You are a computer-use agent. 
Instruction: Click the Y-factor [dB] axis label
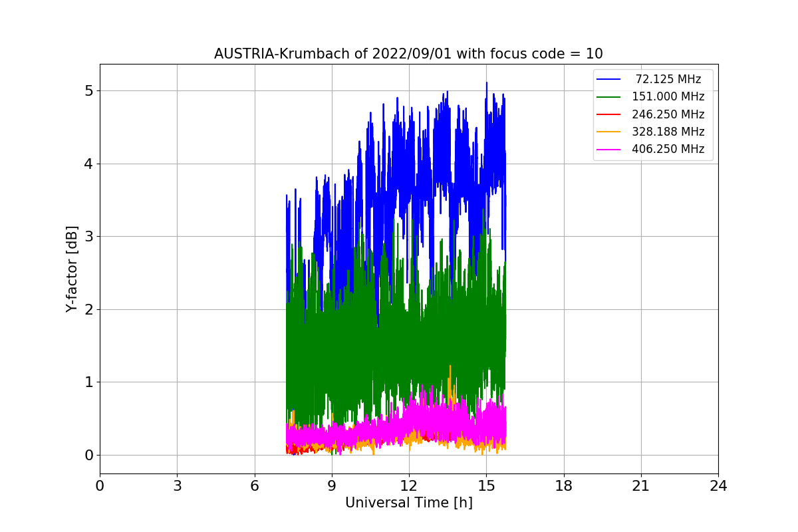coord(72,269)
